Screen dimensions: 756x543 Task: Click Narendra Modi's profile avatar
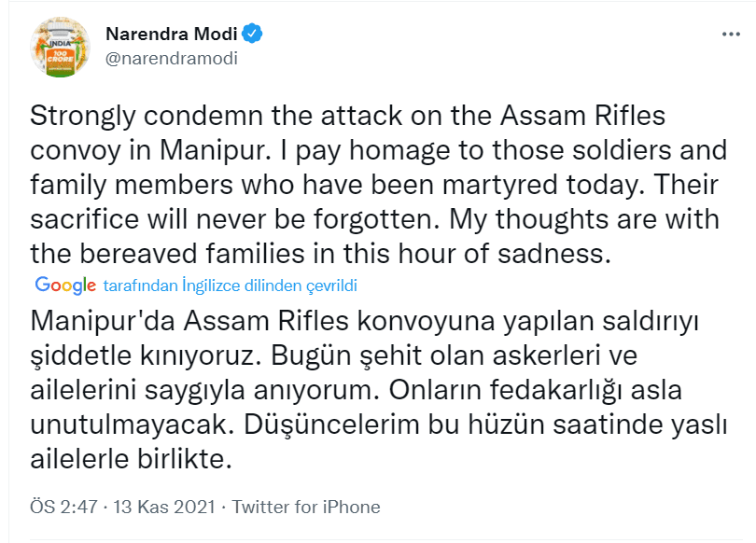click(61, 45)
